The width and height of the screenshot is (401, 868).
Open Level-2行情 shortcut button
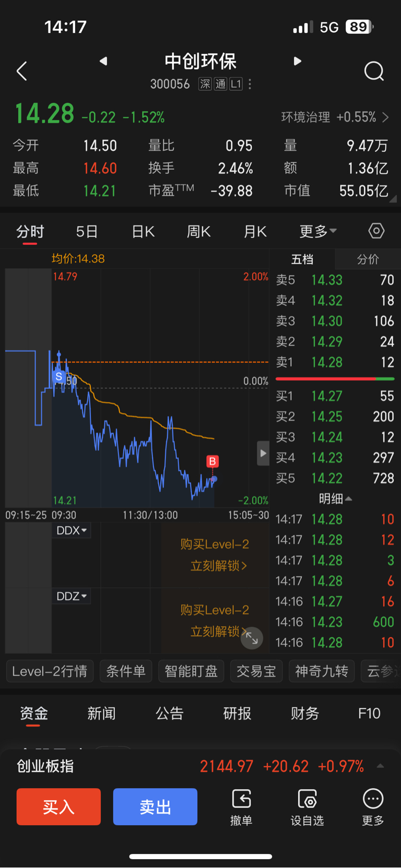(50, 671)
